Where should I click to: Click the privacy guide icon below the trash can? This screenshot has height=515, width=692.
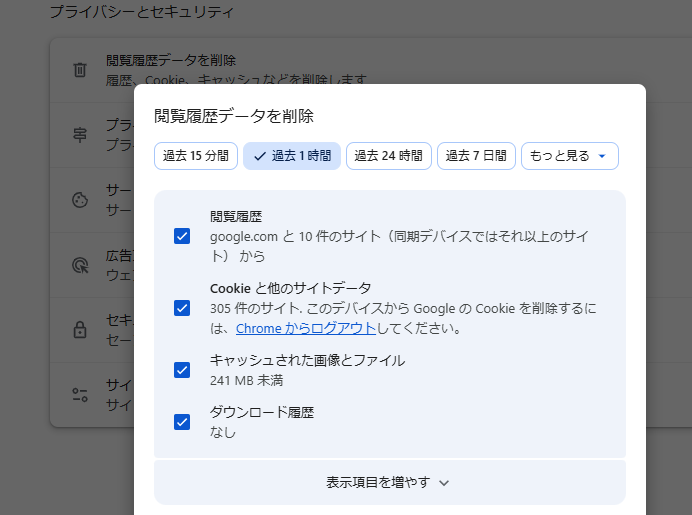[80, 135]
